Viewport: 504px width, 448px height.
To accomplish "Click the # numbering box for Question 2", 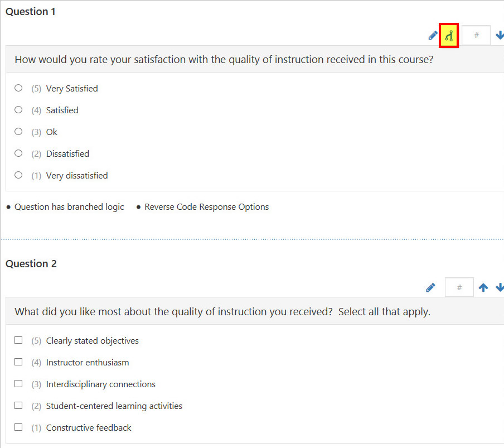I will point(459,287).
